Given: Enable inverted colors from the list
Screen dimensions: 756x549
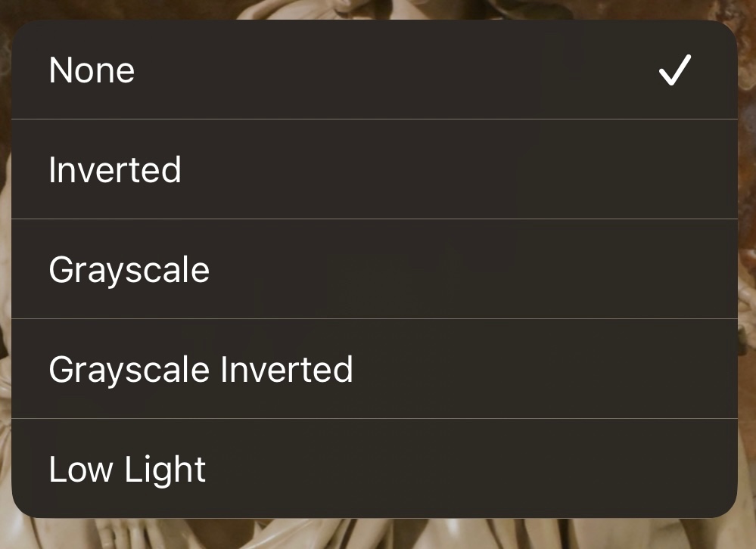Looking at the screenshot, I should coord(374,169).
